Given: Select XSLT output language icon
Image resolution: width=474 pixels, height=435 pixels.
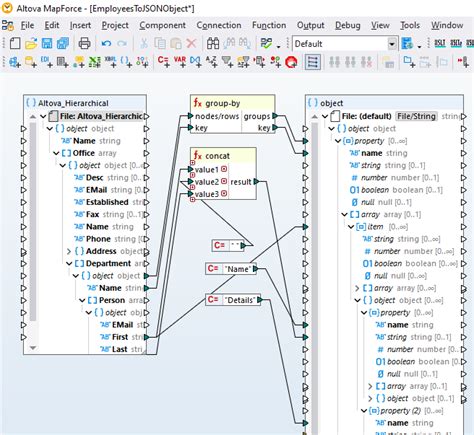Looking at the screenshot, I should click(x=440, y=44).
